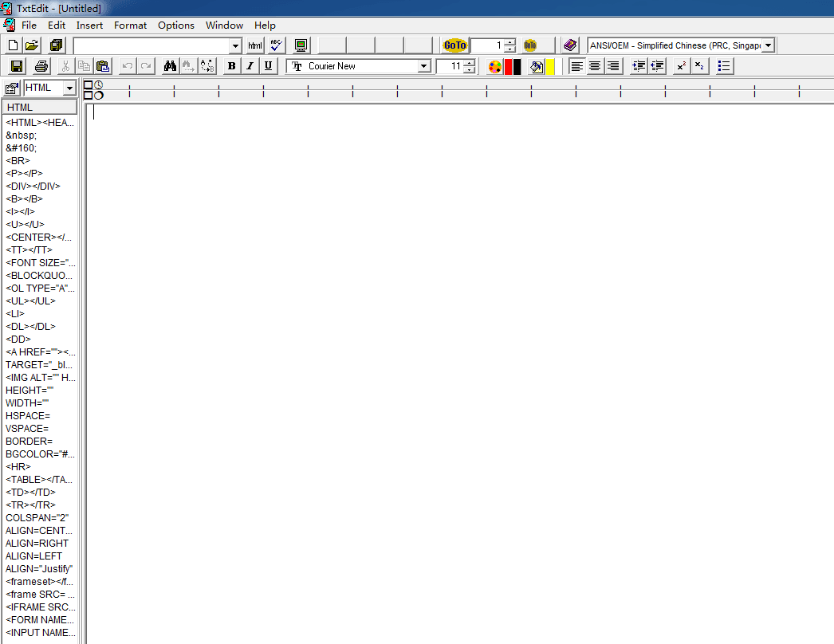
Task: Click the HTML list header button
Action: pyautogui.click(x=40, y=108)
